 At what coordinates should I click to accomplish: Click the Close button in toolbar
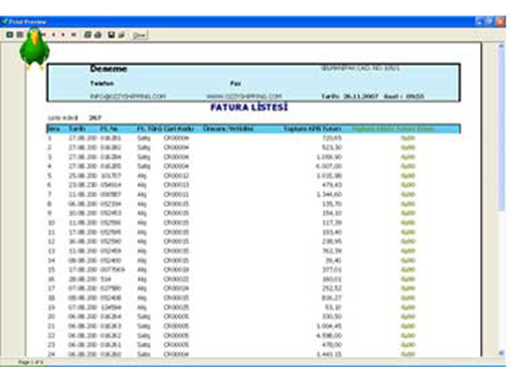[139, 35]
